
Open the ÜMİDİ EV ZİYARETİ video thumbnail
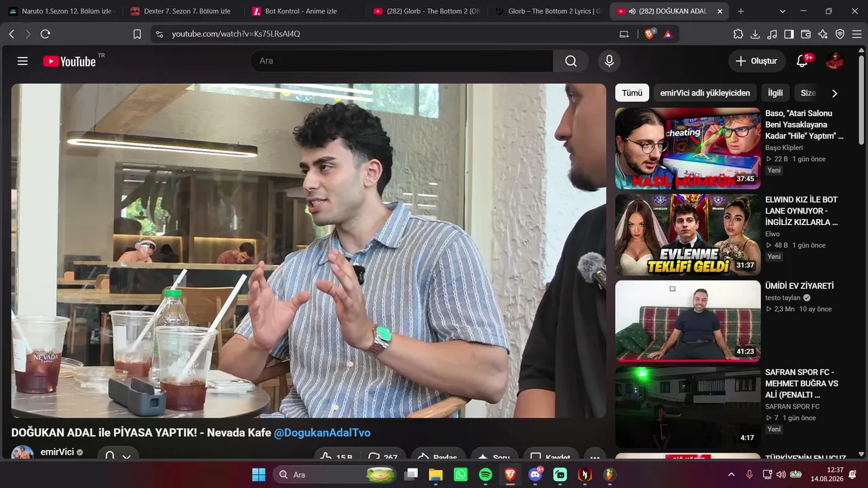click(x=688, y=321)
